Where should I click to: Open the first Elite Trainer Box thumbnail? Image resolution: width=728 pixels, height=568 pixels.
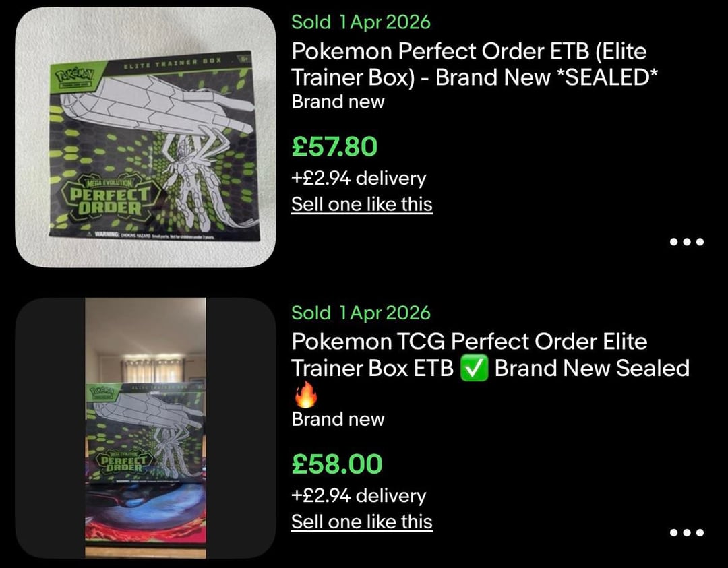(146, 137)
